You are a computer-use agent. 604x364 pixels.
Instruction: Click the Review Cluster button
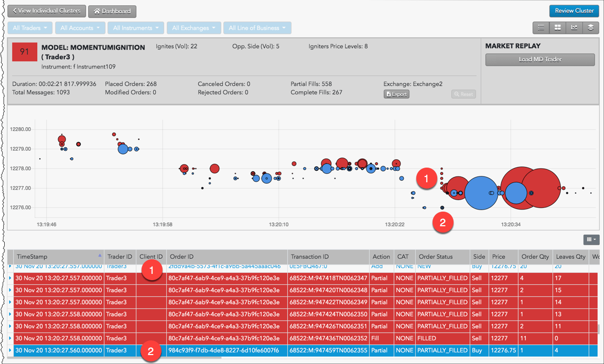574,11
